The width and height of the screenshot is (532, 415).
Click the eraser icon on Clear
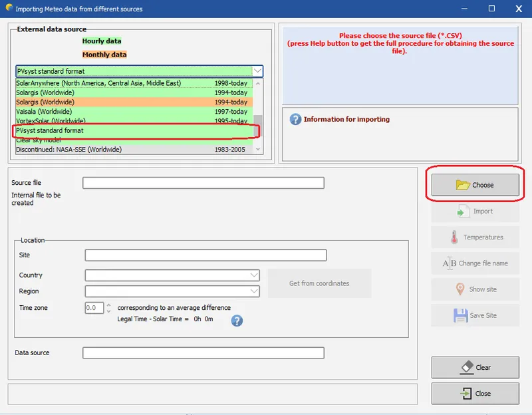tap(467, 368)
